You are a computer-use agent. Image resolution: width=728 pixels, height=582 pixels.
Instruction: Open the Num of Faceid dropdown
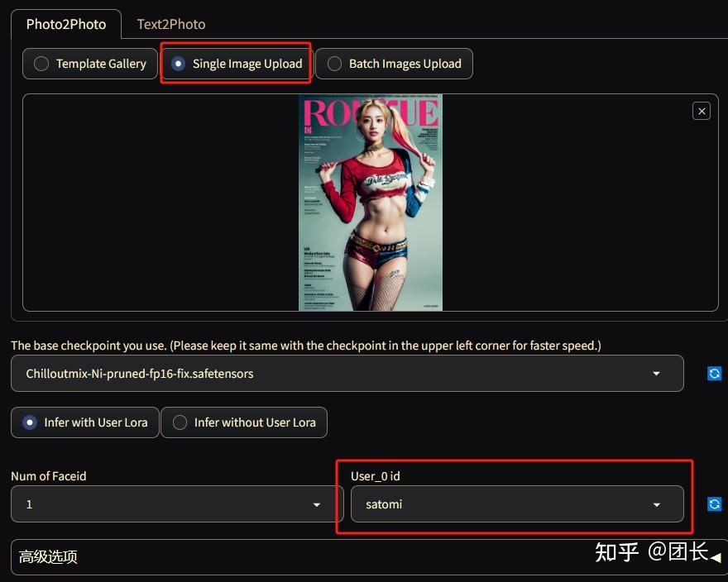click(x=177, y=504)
